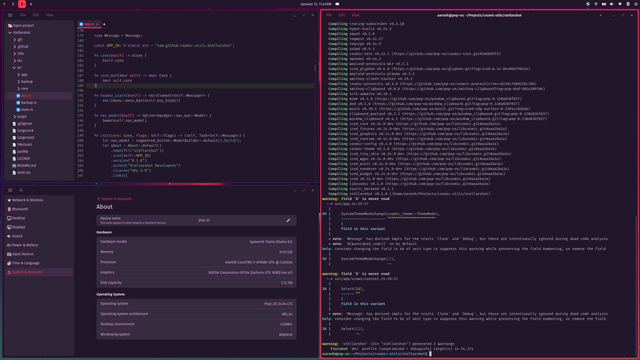Open the power tray icon in top panel
The width and height of the screenshot is (640, 360).
[636, 4]
